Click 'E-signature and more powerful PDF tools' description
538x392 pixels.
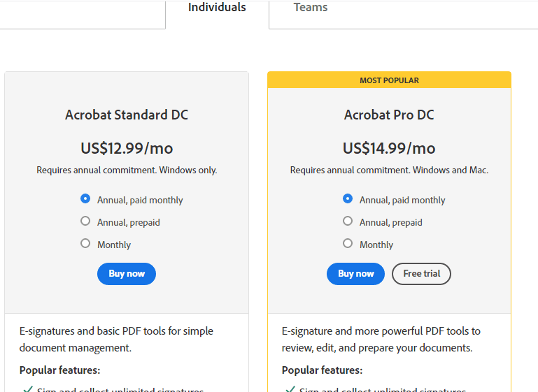(x=381, y=340)
